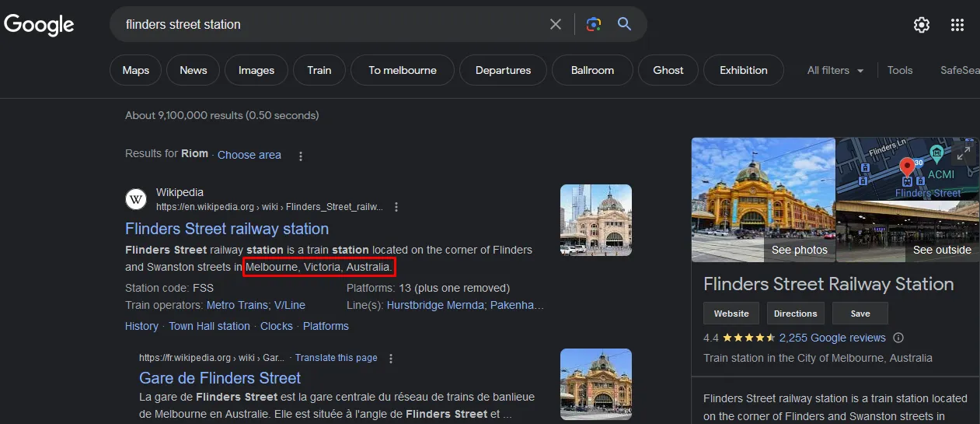
Task: Click the See photos thumbnail
Action: tap(763, 200)
